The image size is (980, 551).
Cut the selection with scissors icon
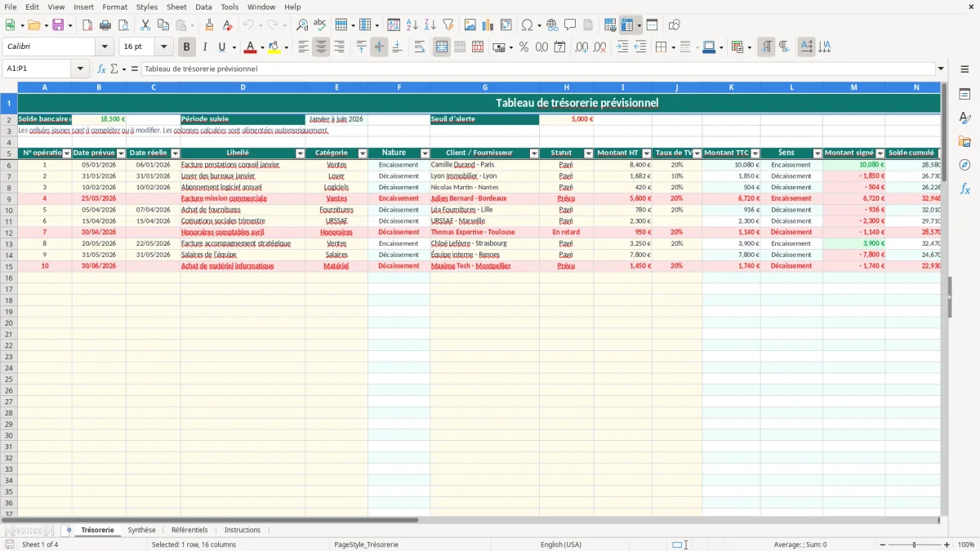click(x=145, y=25)
